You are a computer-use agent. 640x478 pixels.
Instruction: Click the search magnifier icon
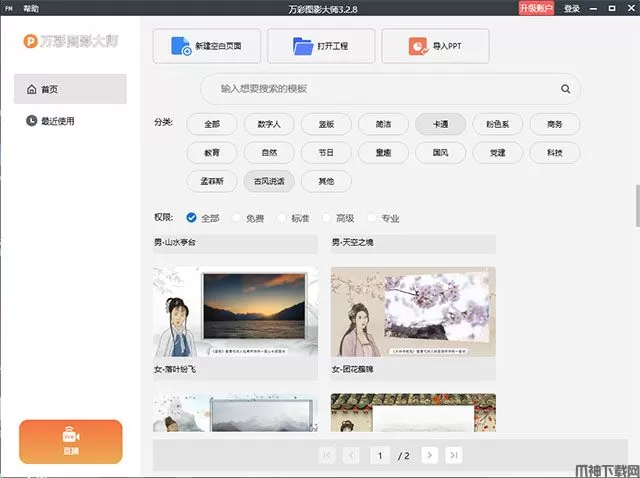pyautogui.click(x=565, y=89)
